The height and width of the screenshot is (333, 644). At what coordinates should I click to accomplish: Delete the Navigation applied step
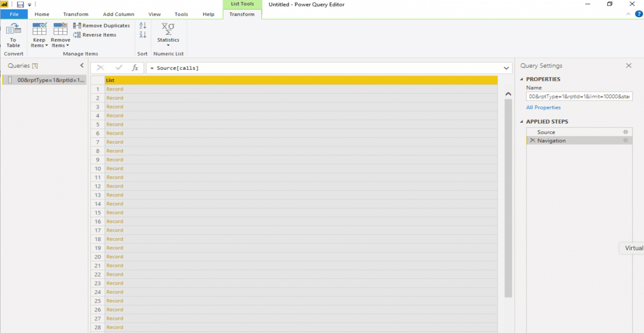[x=532, y=140]
